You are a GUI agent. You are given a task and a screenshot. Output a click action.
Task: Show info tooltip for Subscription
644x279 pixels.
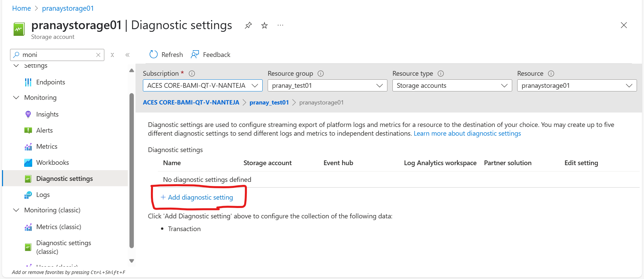pos(192,73)
